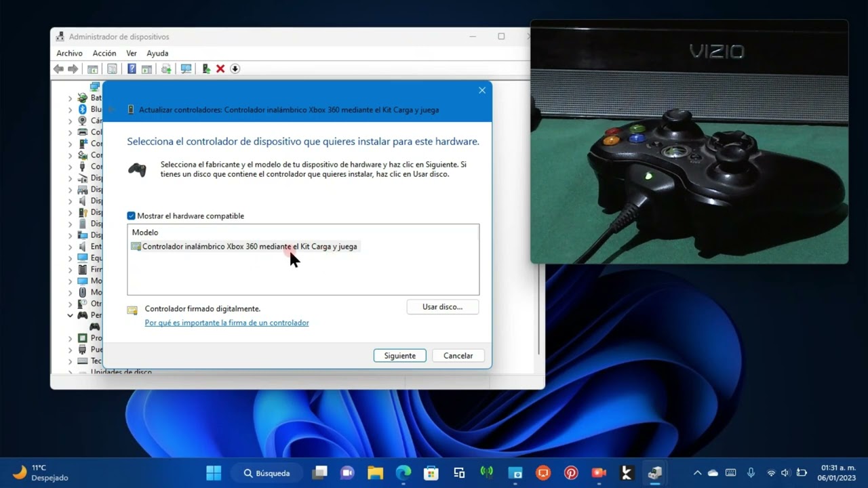This screenshot has width=868, height=488.
Task: Open the Ayuda menu
Action: click(157, 54)
